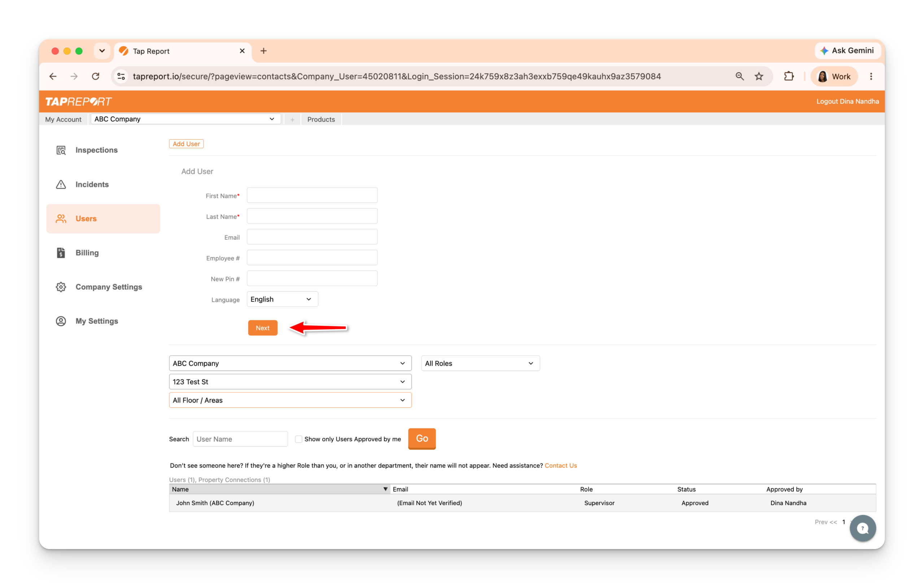Select the Tap Report browser tab
The height and width of the screenshot is (588, 924).
point(183,51)
